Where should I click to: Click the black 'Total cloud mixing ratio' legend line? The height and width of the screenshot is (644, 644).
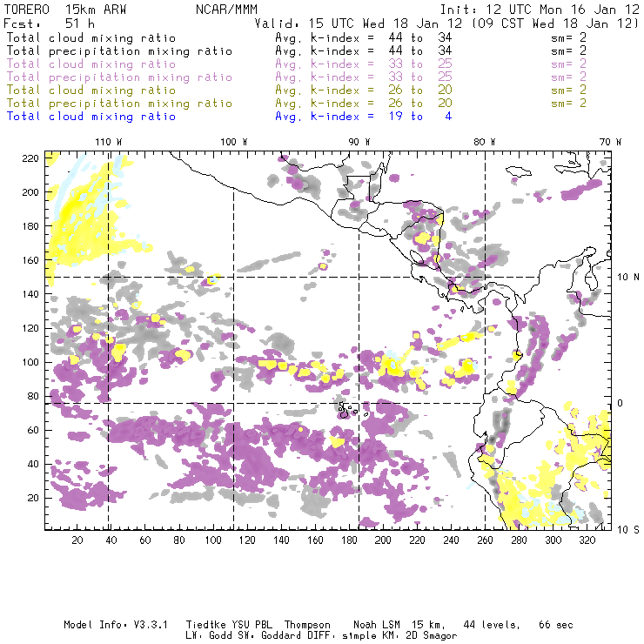point(91,37)
